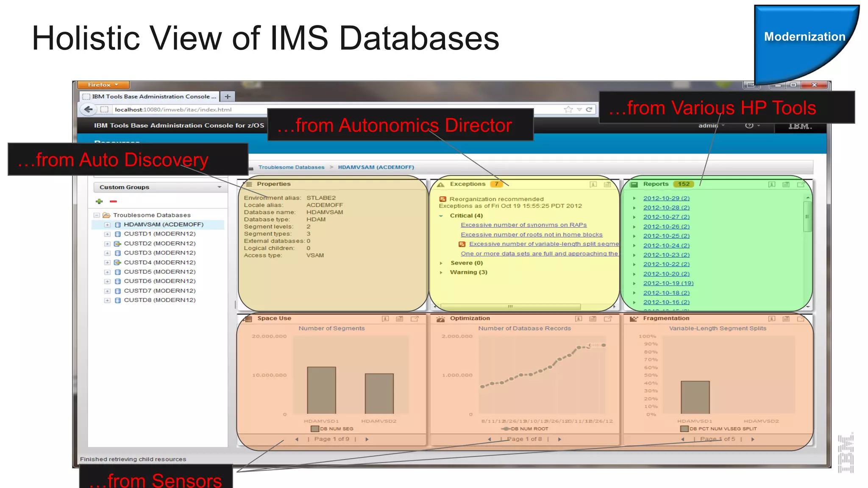This screenshot has width=868, height=488.
Task: Click the Exceptions panel info icon
Action: 593,184
